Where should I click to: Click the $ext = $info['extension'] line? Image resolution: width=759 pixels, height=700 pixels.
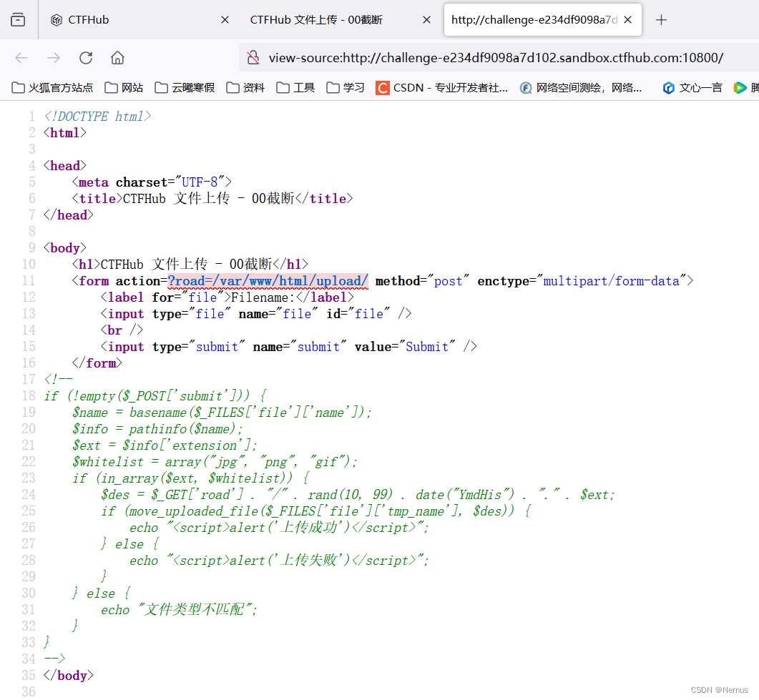pos(165,445)
